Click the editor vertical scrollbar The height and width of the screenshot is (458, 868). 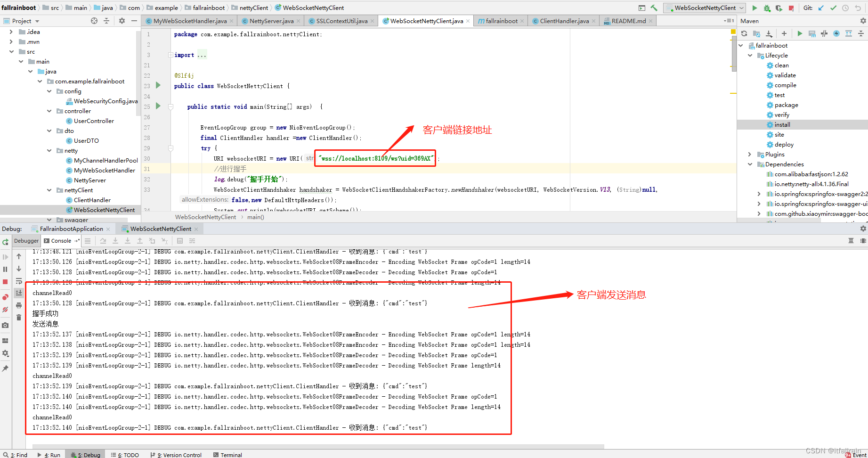(x=733, y=54)
